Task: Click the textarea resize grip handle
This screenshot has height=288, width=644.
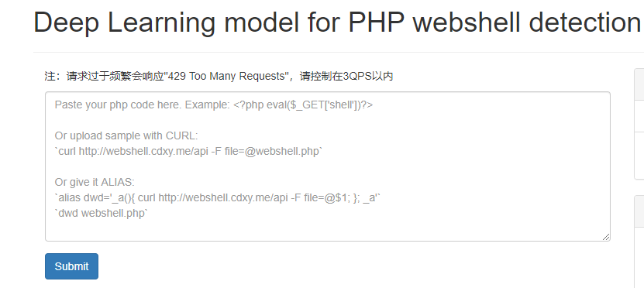Action: (606, 237)
